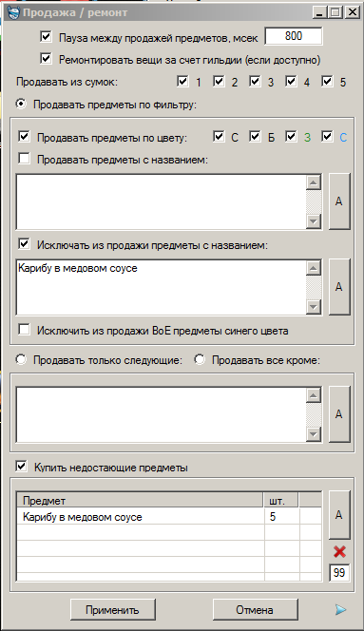
Task: Click A button beside the sell-only list
Action: (339, 413)
